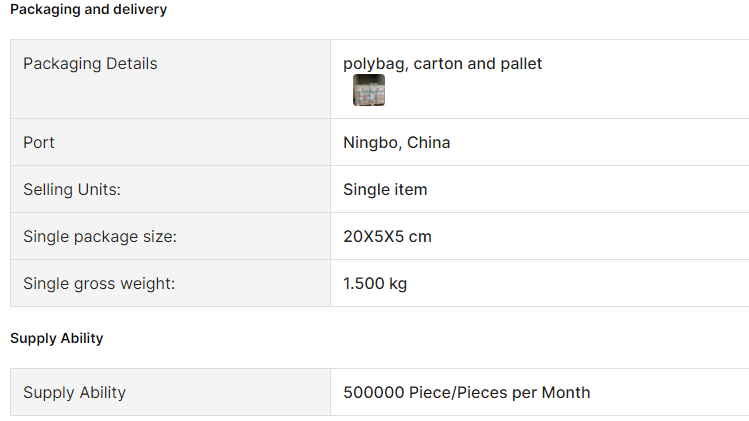Click the word China in port value
Viewport: 749px width, 421px height.
tap(428, 142)
